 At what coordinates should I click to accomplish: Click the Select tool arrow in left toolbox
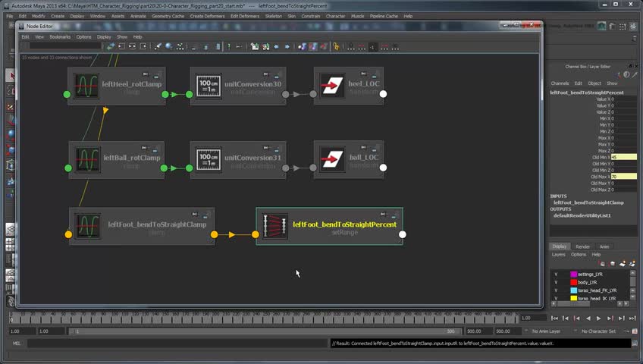[x=11, y=75]
